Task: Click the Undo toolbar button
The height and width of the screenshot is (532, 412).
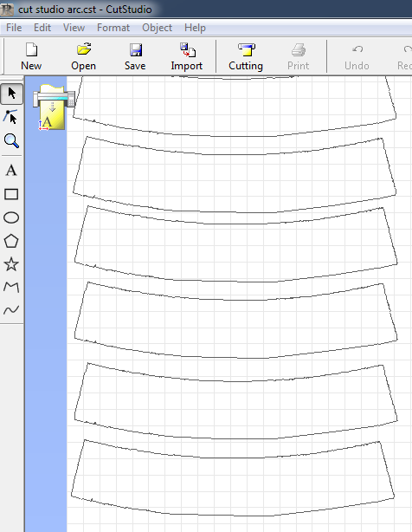Action: 357,56
